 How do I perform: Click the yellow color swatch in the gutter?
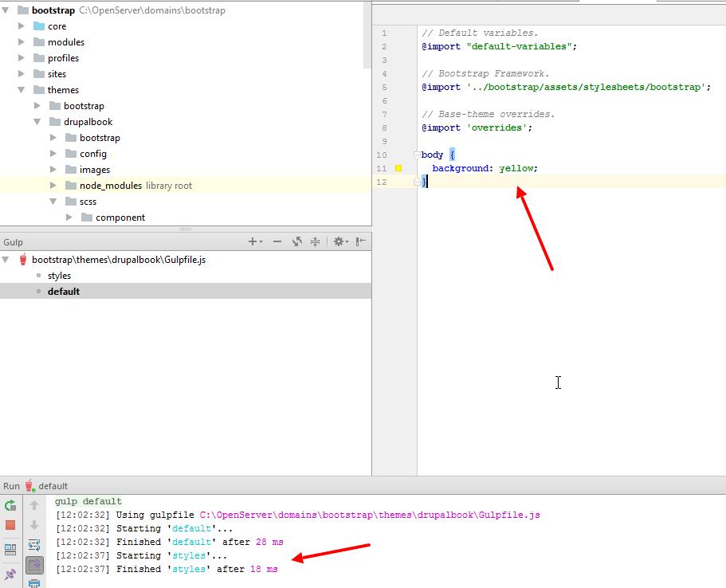[x=398, y=169]
